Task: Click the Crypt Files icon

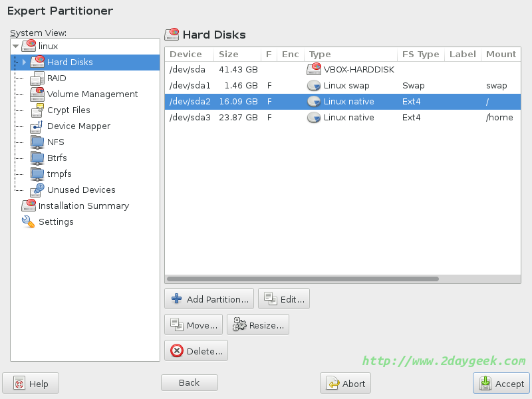Action: (x=37, y=110)
